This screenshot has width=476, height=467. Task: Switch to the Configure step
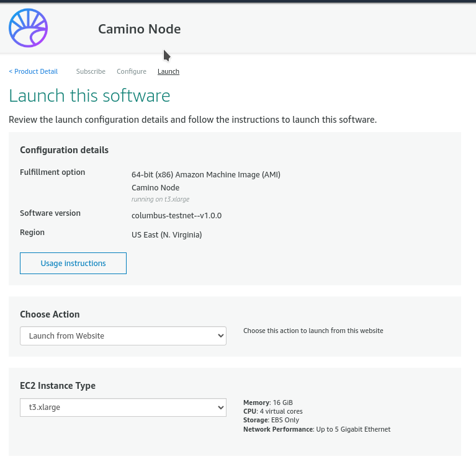coord(132,71)
